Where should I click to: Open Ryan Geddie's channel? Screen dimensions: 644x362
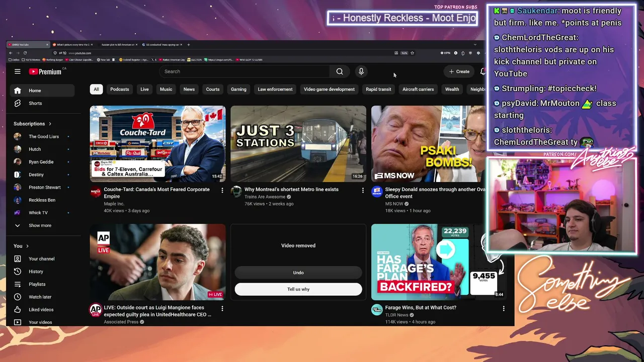coord(42,162)
